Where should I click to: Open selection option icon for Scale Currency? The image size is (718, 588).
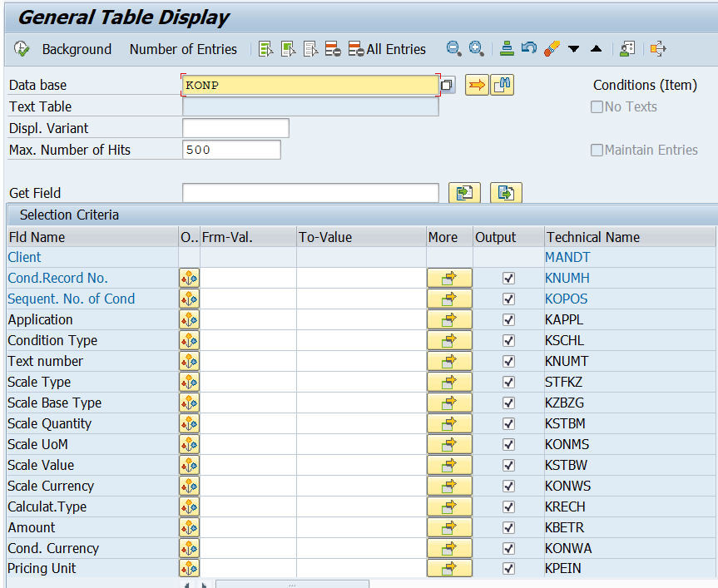click(x=189, y=486)
